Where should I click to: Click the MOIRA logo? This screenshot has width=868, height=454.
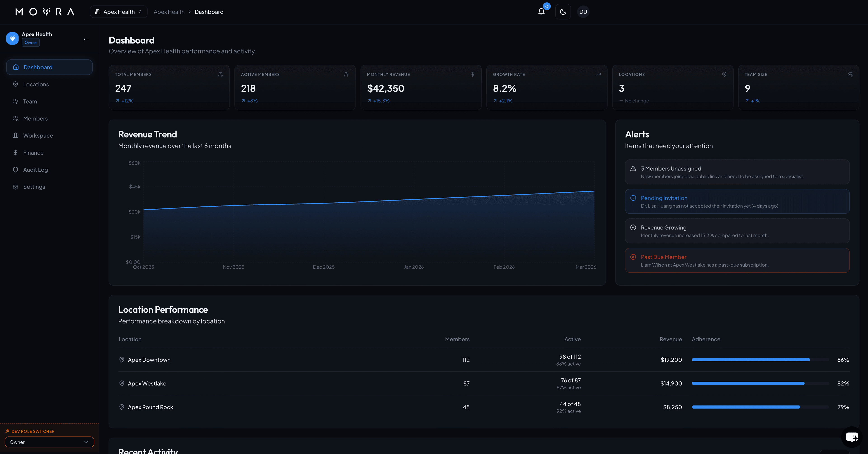[x=45, y=12]
